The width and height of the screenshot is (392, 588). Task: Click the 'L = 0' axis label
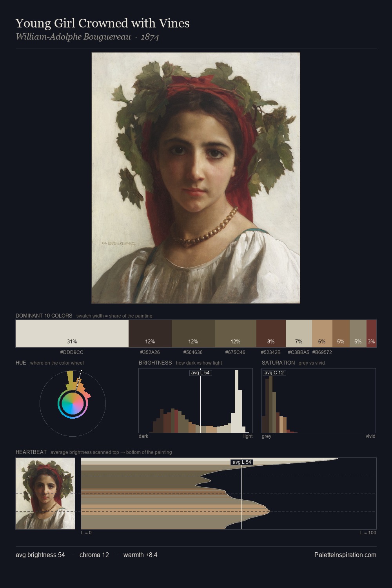tap(86, 533)
